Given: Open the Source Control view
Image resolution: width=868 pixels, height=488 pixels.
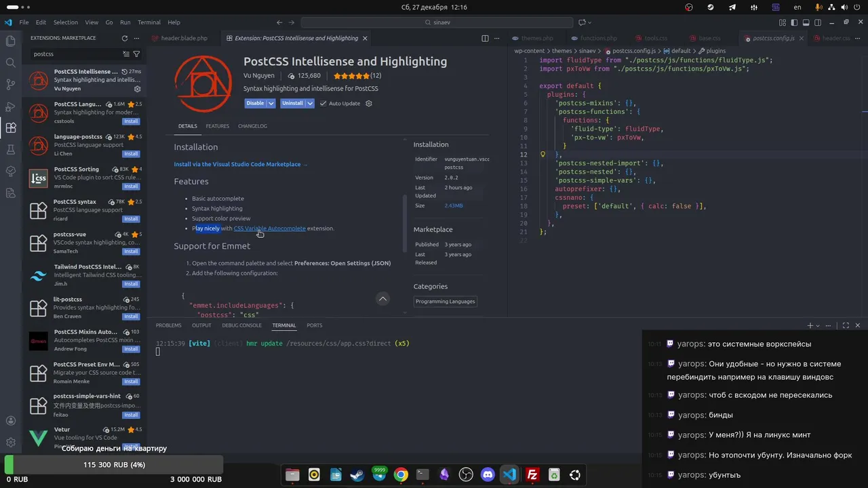Looking at the screenshot, I should 11,84.
